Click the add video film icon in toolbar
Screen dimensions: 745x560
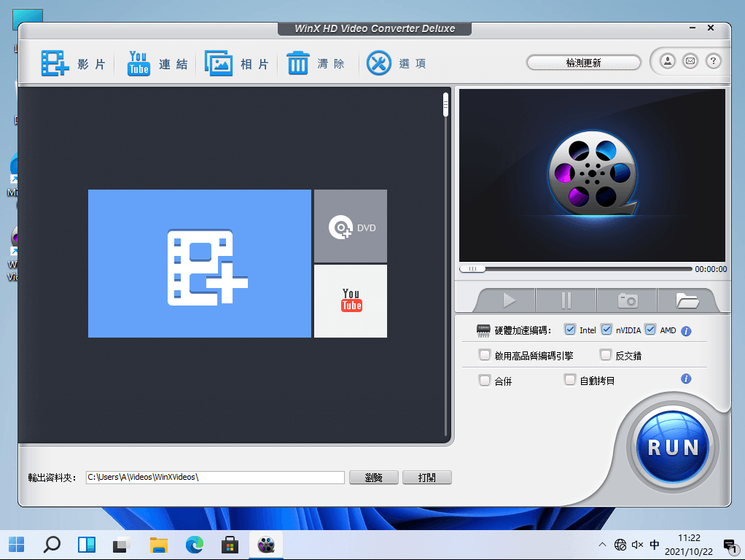(x=55, y=63)
